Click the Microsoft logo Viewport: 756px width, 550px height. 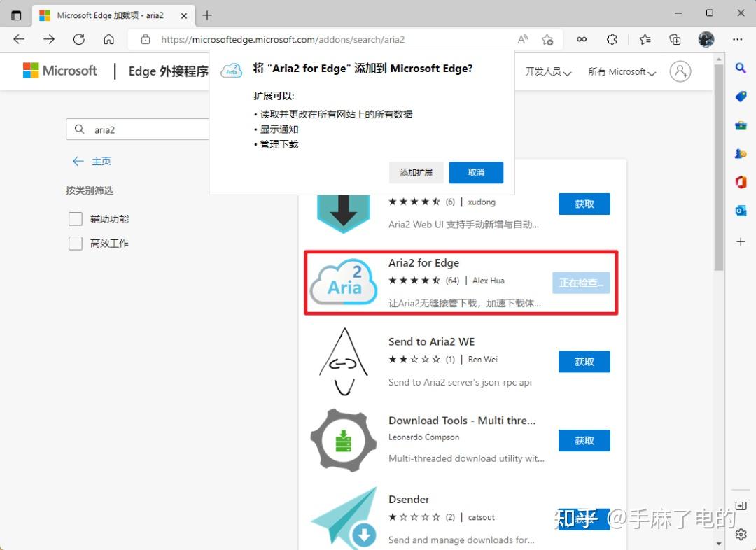59,71
